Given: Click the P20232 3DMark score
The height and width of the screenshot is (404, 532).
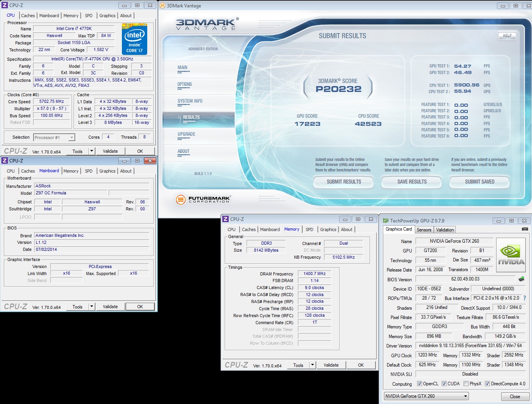Looking at the screenshot, I should click(x=338, y=89).
